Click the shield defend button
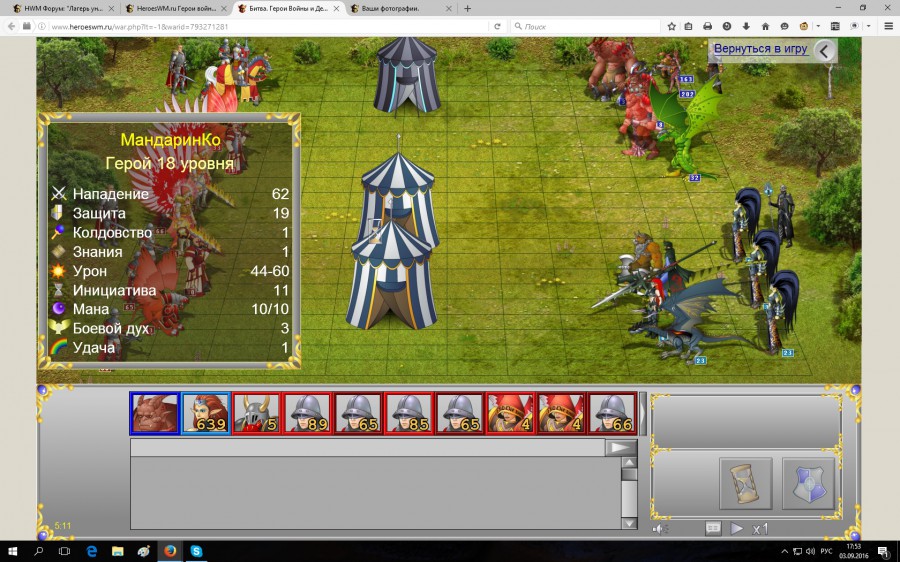900x562 pixels. coord(809,483)
